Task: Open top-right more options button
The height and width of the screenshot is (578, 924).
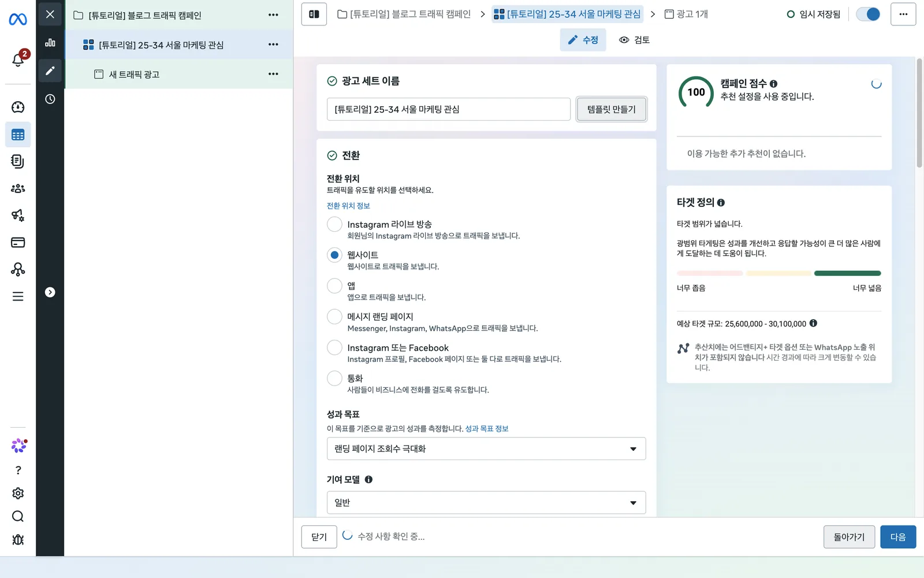Action: coord(903,14)
